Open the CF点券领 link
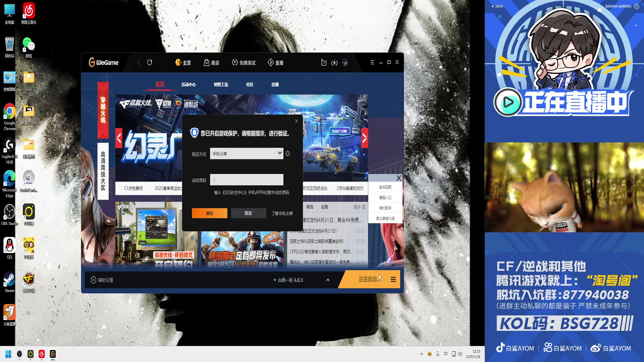 click(133, 188)
